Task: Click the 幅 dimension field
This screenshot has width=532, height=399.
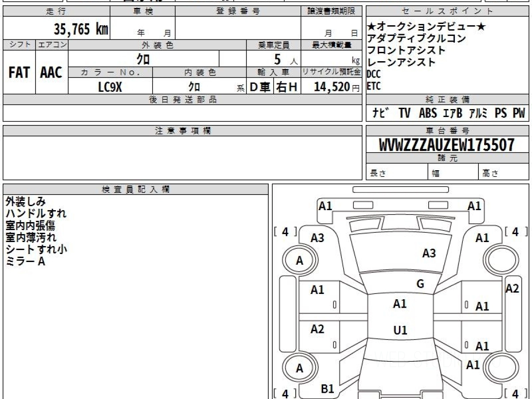Action: [453, 172]
